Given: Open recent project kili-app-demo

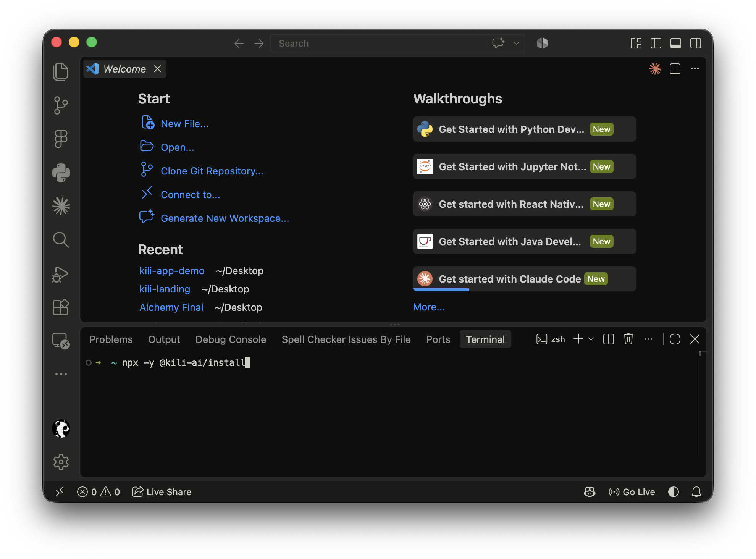Looking at the screenshot, I should [x=172, y=271].
